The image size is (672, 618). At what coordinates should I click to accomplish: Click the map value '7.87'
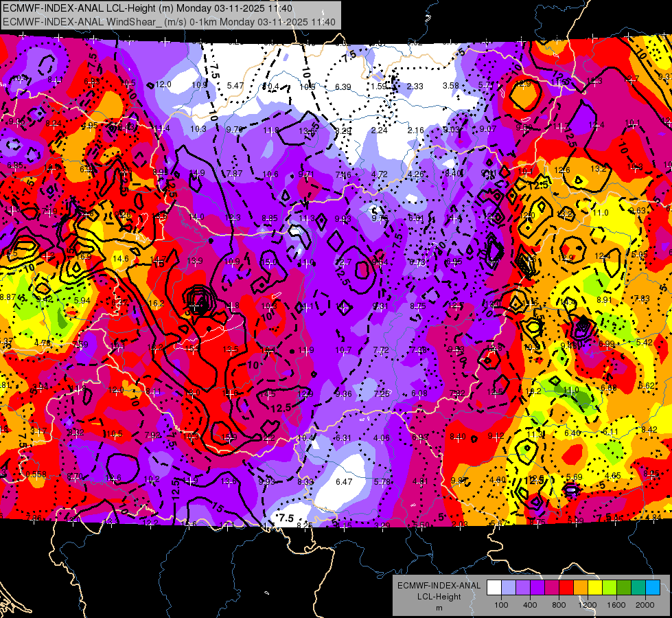pyautogui.click(x=234, y=173)
